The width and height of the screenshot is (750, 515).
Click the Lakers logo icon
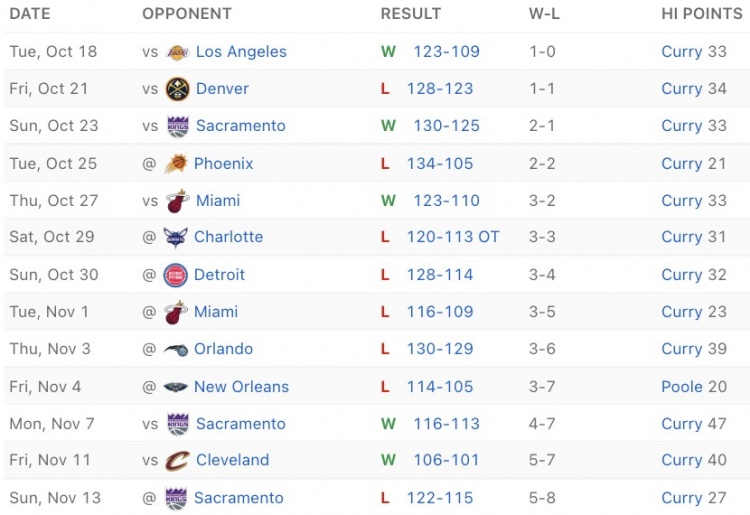[177, 52]
